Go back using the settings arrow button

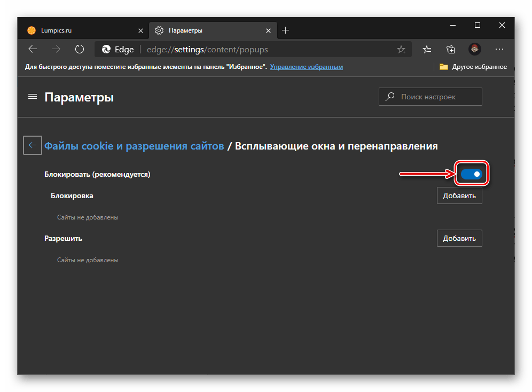coord(33,145)
